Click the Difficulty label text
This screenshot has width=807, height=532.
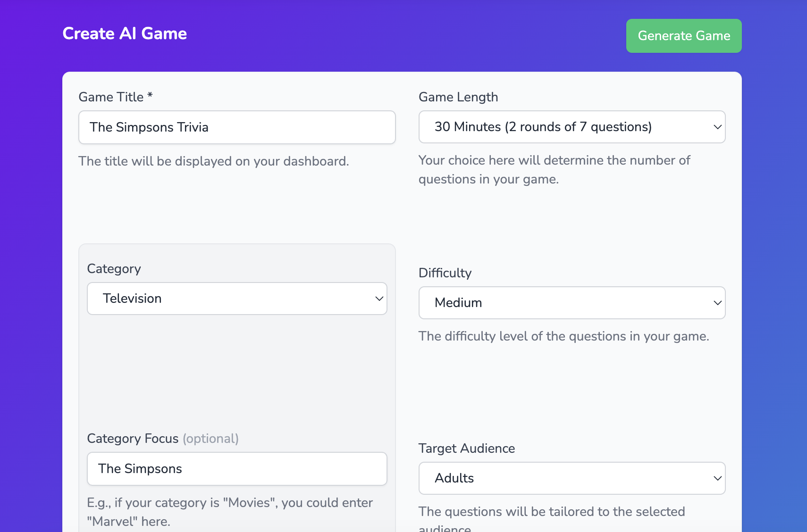click(x=445, y=273)
